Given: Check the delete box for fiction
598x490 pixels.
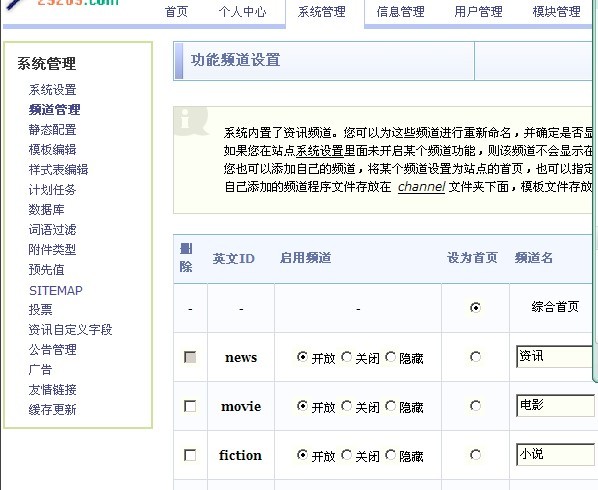Looking at the screenshot, I should pyautogui.click(x=190, y=455).
